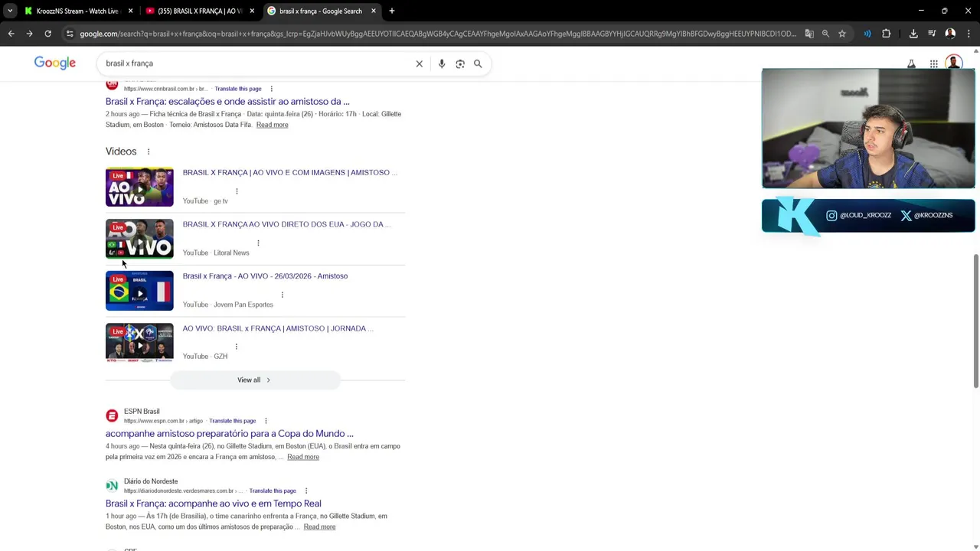
Task: Expand videos with View all
Action: coord(254,380)
